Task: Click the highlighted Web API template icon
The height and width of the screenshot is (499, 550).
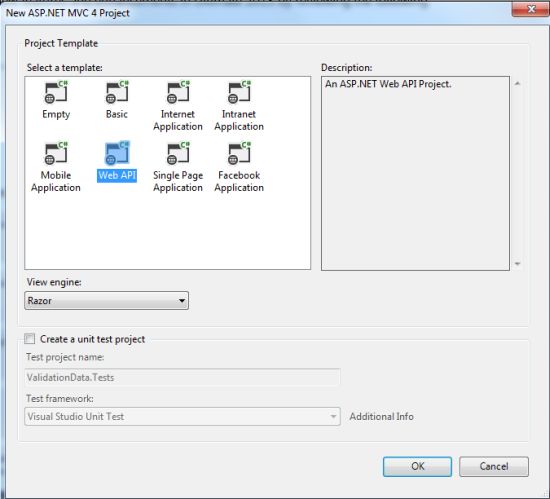Action: click(x=117, y=153)
